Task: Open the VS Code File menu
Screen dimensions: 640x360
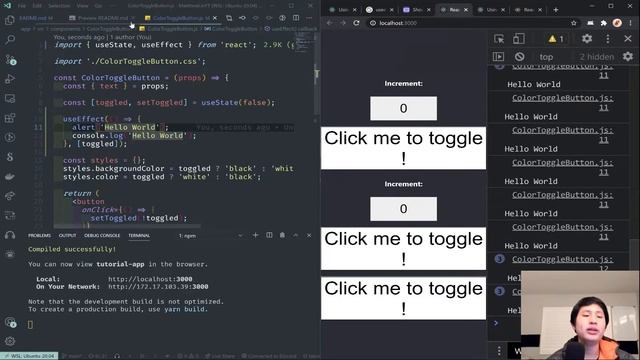Action: (22, 6)
